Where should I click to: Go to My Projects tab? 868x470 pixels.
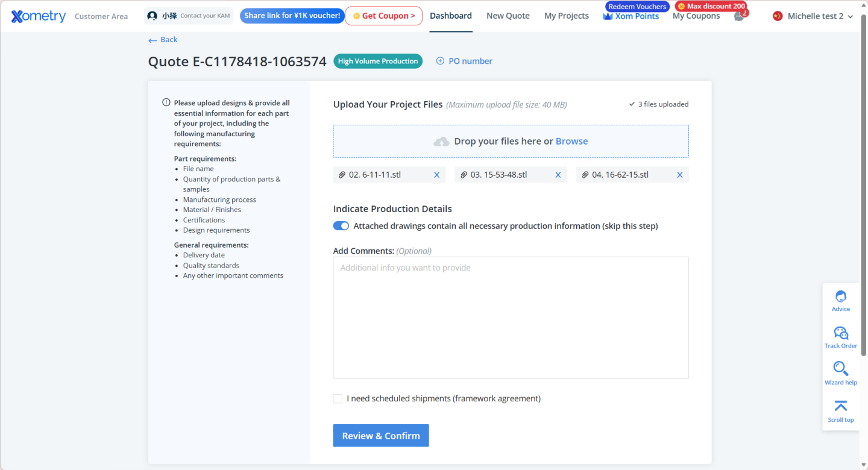(x=566, y=16)
